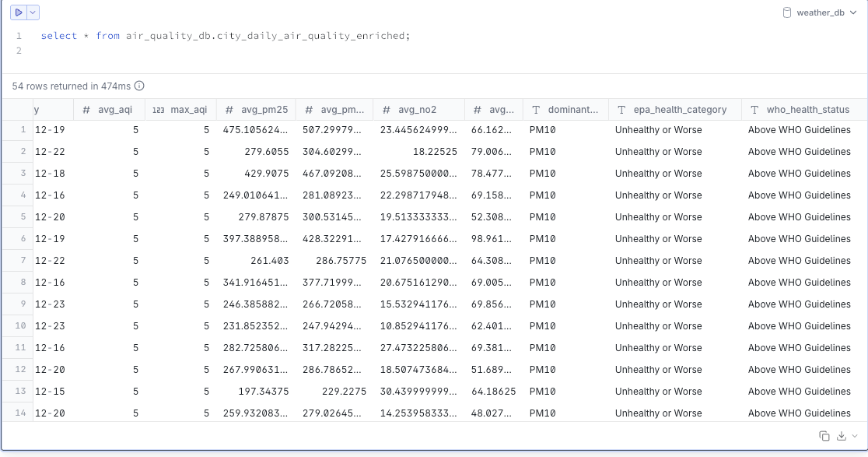Select the avg_pm25 cell value 261.403
Viewport: 868px width, 457px height.
(269, 261)
